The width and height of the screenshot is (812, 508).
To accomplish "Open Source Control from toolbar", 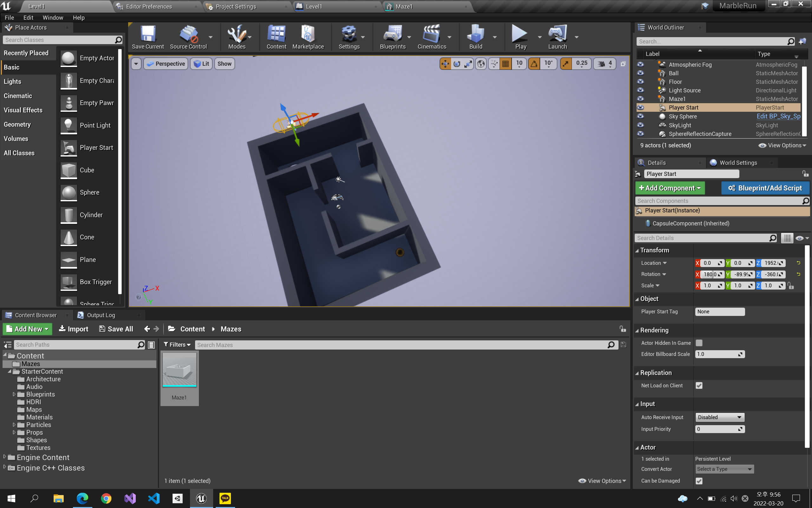I will pos(188,37).
